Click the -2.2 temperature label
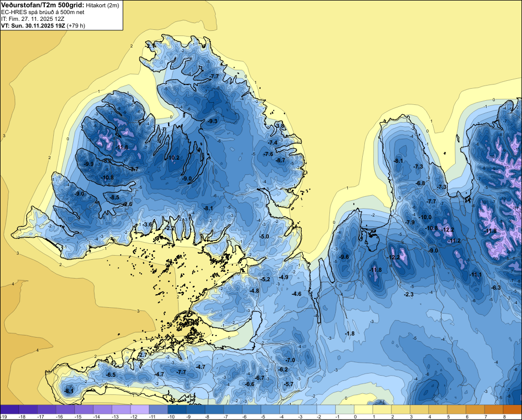 pos(170,229)
